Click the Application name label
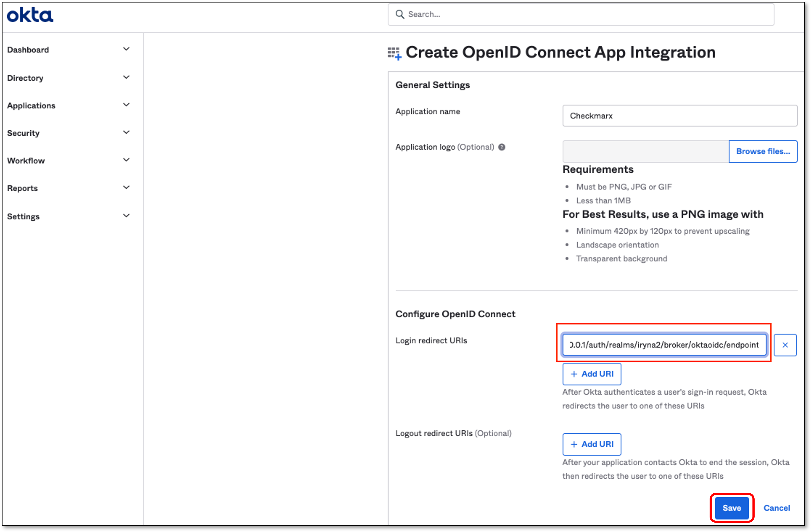The image size is (811, 532). (x=428, y=112)
